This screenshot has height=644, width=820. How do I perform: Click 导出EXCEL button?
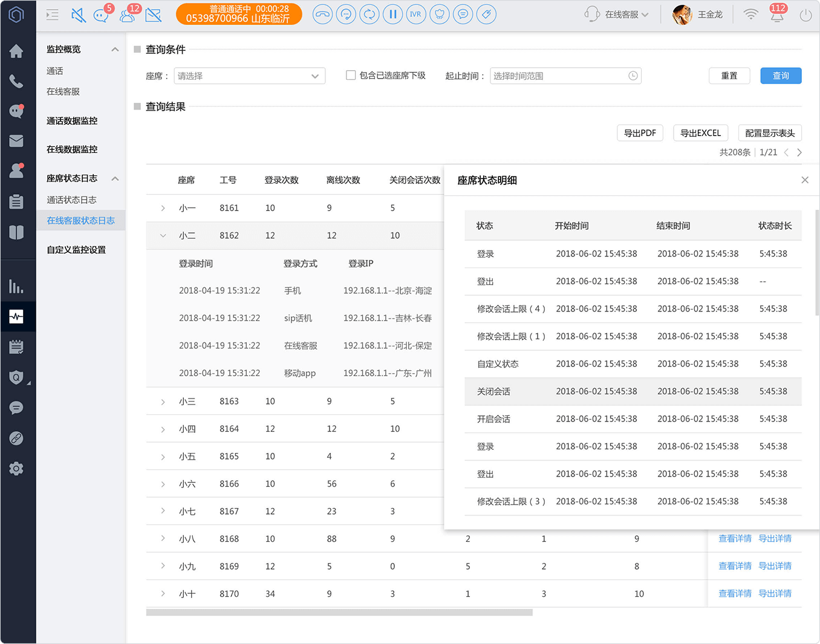pyautogui.click(x=700, y=133)
